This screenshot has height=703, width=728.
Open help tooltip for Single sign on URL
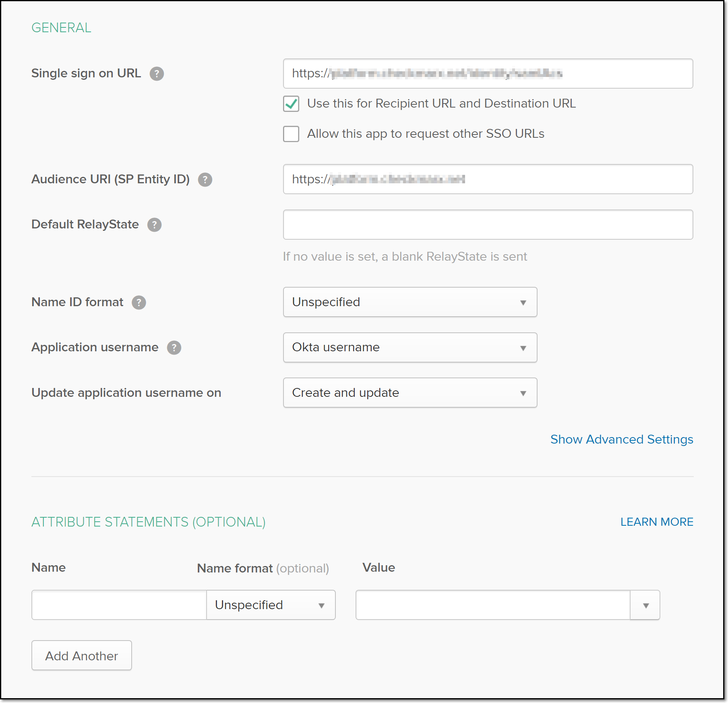[157, 74]
